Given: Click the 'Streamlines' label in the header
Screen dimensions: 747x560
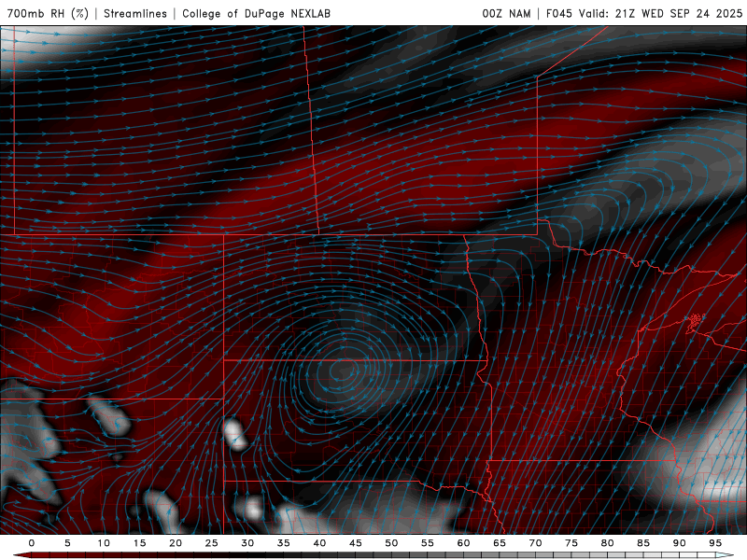Looking at the screenshot, I should [135, 13].
